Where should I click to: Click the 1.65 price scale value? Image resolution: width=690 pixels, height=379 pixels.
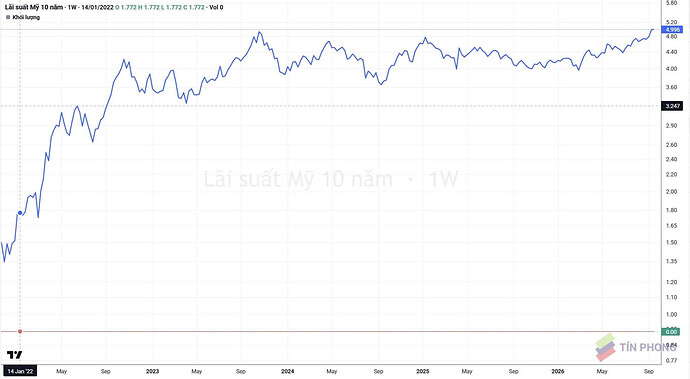point(672,225)
